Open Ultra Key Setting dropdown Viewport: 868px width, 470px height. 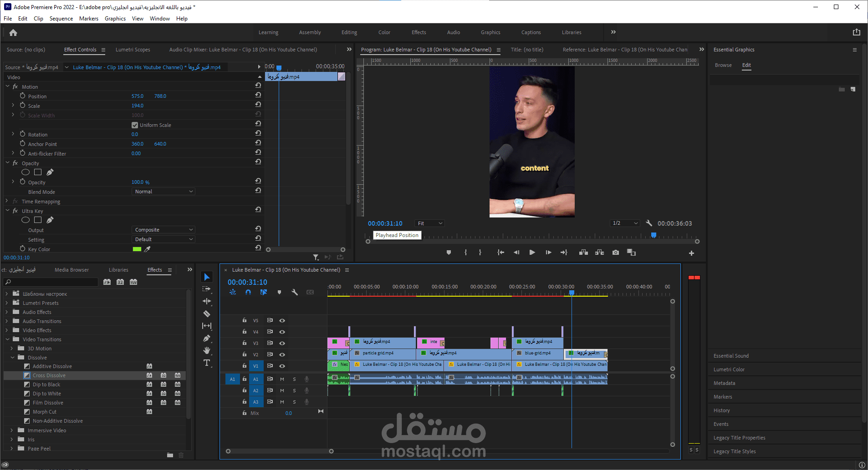pyautogui.click(x=163, y=239)
